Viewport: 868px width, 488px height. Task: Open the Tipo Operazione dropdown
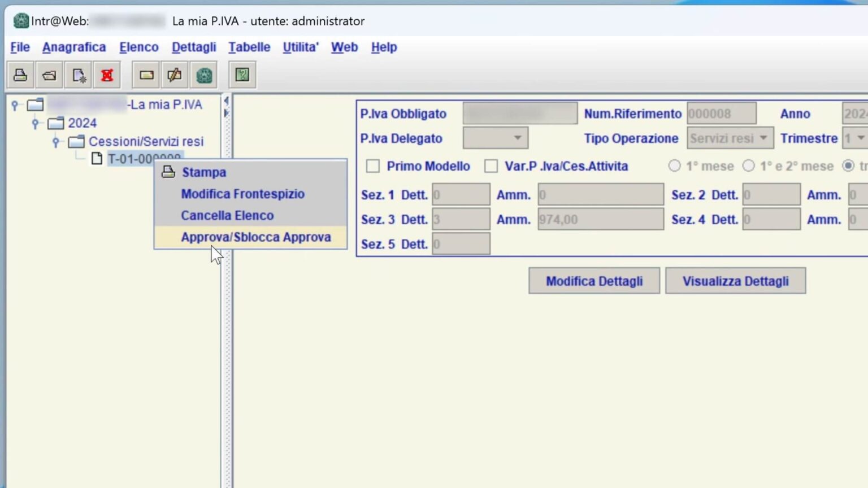[x=730, y=138]
